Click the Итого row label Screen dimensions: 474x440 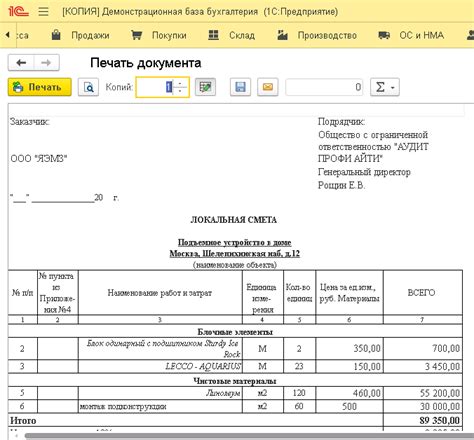tap(23, 420)
